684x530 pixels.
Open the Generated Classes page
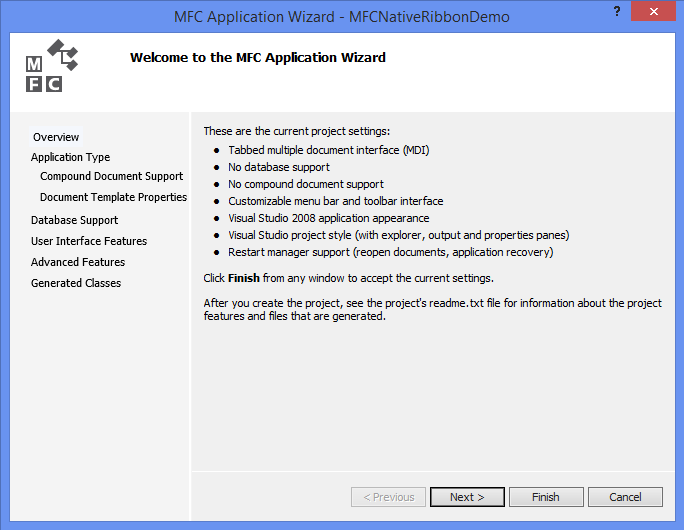76,283
